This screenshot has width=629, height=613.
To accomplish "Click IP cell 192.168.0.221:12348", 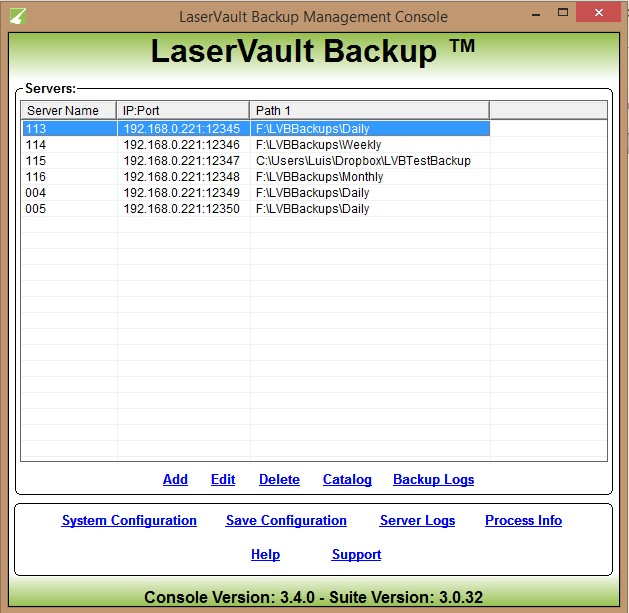I will click(x=182, y=177).
